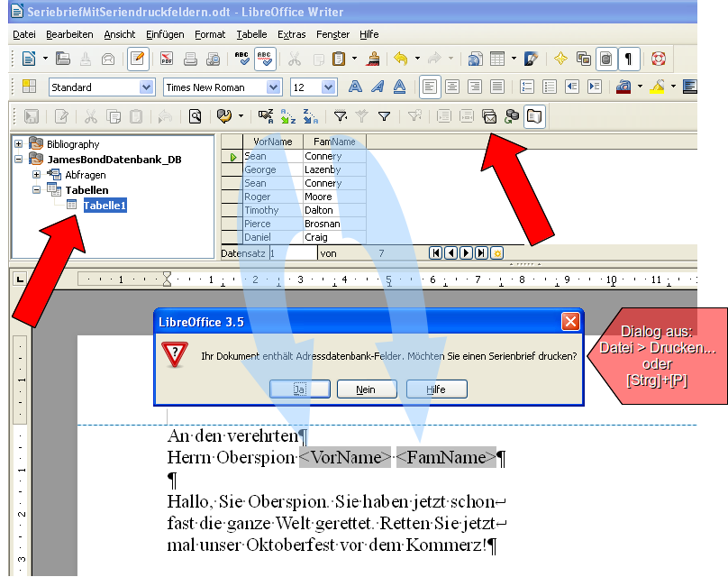Click the AutoFilter funnel icon
Viewport: 728px width, 577px height.
[341, 116]
